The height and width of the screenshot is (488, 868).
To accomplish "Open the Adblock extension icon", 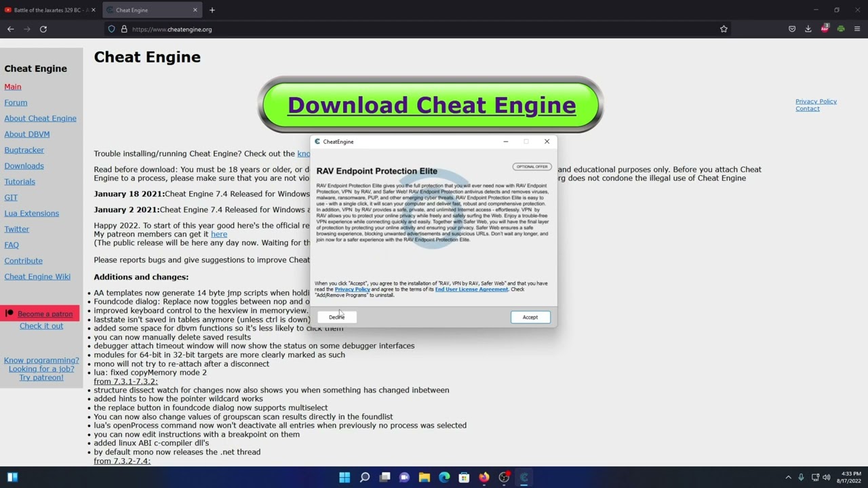I will [x=825, y=29].
